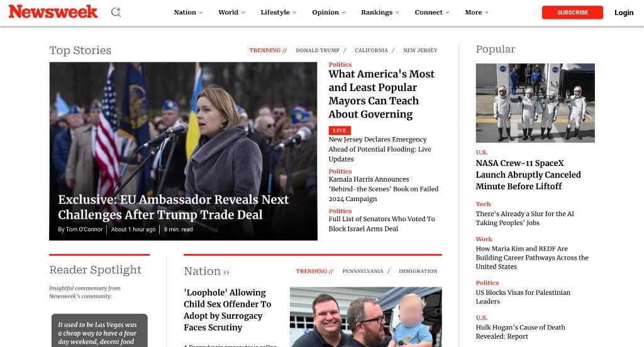Open the NASA Crew-11 astronauts thumbnail
The image size is (644, 347).
(535, 103)
